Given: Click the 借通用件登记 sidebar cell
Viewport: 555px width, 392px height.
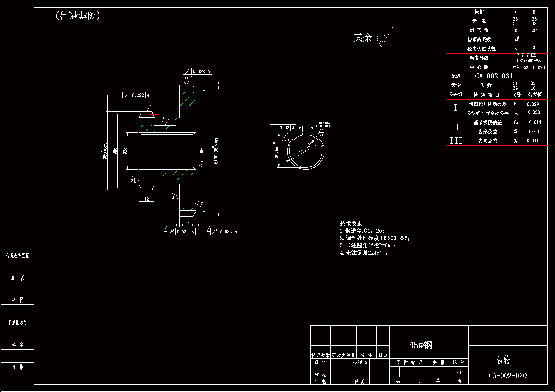Looking at the screenshot, I should (x=17, y=255).
